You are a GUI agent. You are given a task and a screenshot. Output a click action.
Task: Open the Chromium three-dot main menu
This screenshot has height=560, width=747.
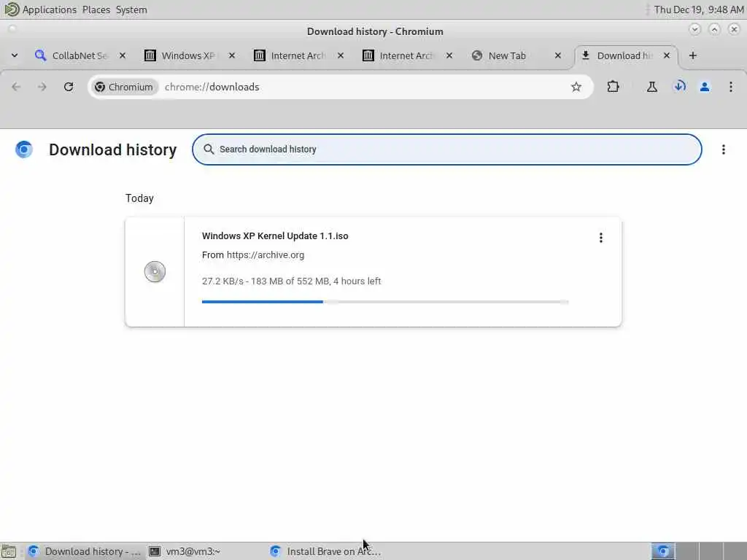[x=730, y=87]
